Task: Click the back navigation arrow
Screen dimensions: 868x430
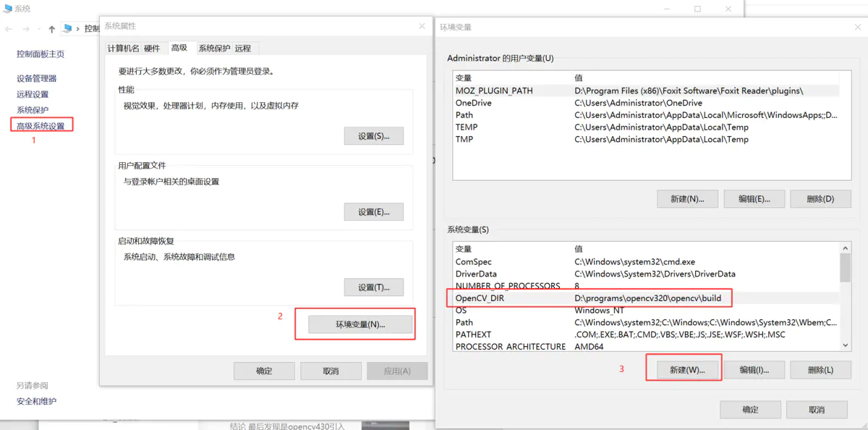Action: pos(9,28)
